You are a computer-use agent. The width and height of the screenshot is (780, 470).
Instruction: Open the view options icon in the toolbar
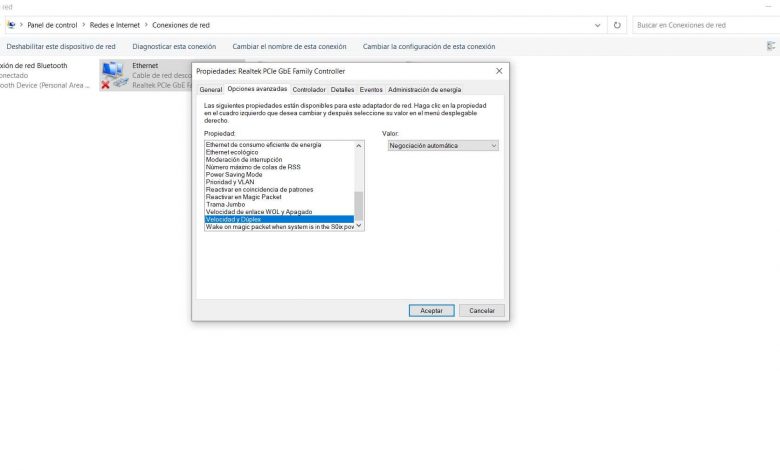tap(771, 46)
